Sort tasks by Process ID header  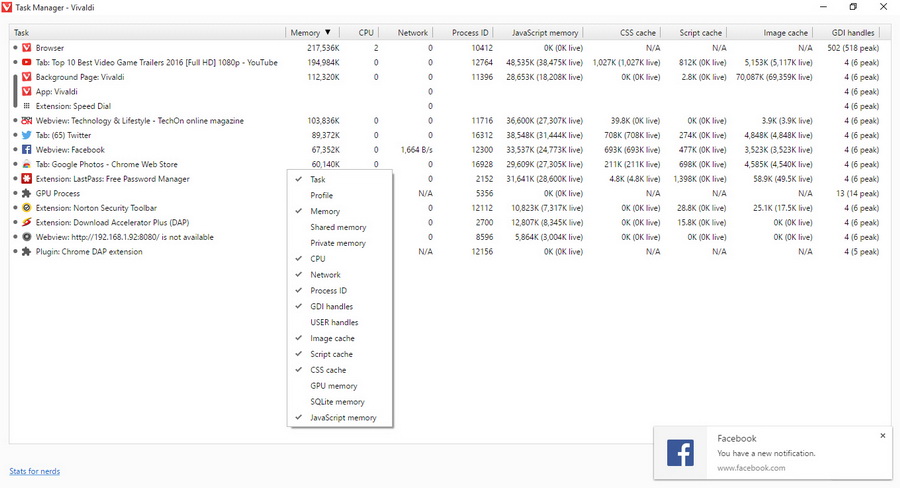(x=469, y=33)
